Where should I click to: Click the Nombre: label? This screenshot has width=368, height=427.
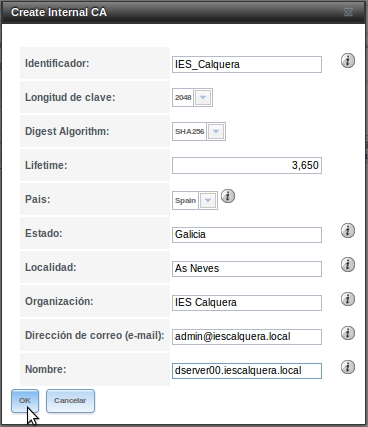point(46,369)
